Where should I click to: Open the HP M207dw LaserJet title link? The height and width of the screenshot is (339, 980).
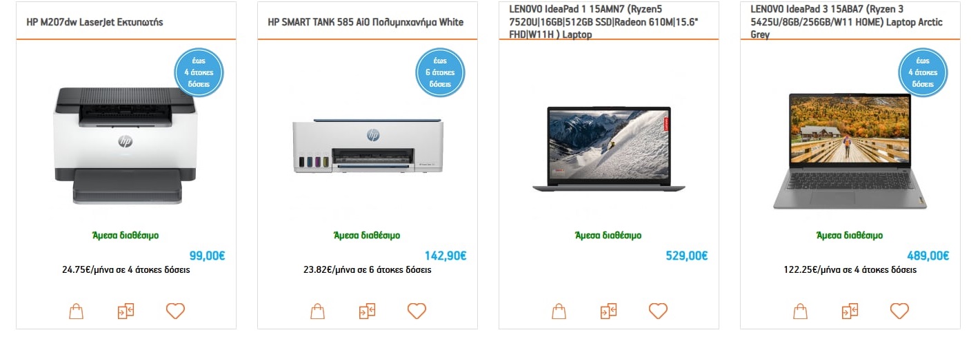point(94,22)
